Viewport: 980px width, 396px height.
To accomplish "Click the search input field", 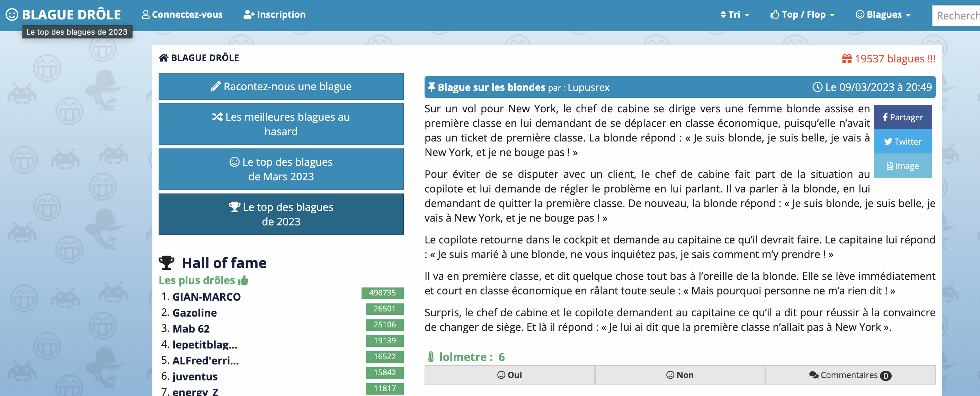I will (956, 16).
